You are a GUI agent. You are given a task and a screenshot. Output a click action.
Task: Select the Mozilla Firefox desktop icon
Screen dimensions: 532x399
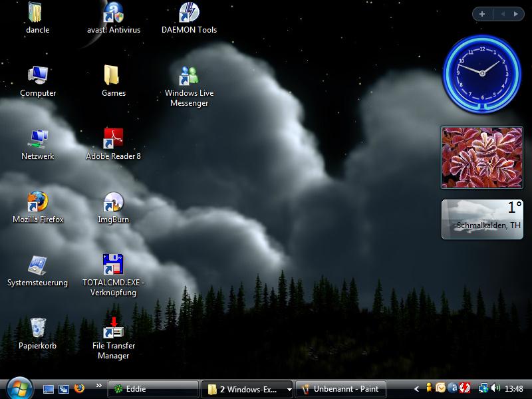(x=38, y=203)
